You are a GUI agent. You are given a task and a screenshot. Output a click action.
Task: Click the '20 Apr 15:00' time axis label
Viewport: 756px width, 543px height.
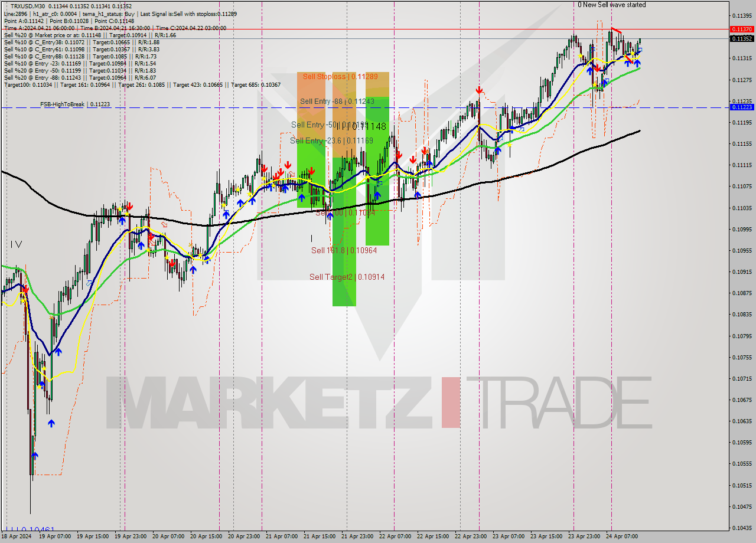(206, 537)
